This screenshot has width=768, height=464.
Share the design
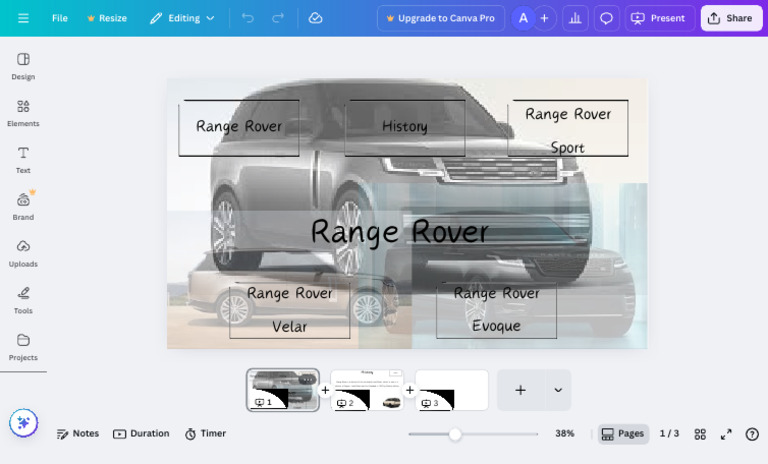[731, 18]
